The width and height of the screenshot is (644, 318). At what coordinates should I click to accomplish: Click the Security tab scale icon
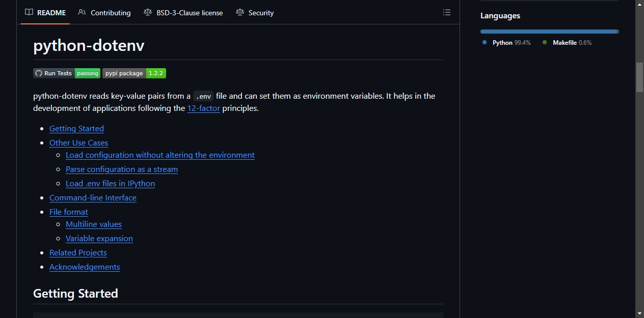(x=240, y=12)
